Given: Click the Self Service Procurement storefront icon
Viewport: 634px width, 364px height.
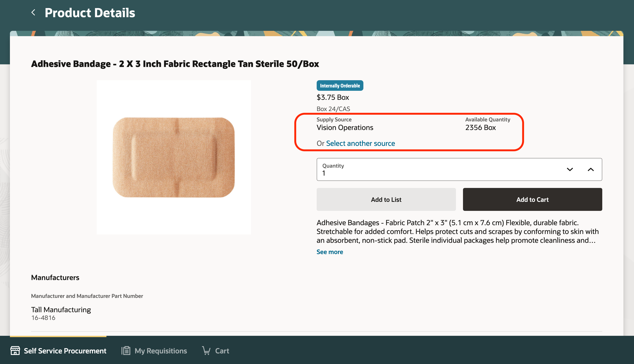Looking at the screenshot, I should pos(15,351).
